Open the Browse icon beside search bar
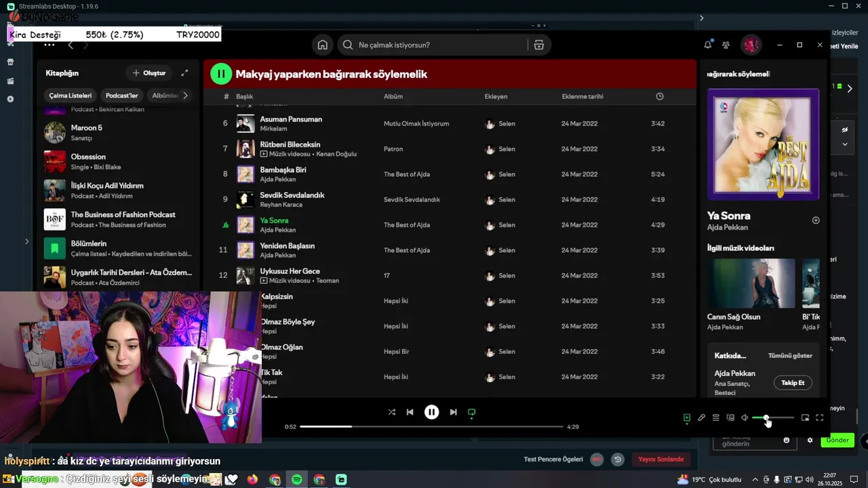The width and height of the screenshot is (868, 488). point(539,45)
